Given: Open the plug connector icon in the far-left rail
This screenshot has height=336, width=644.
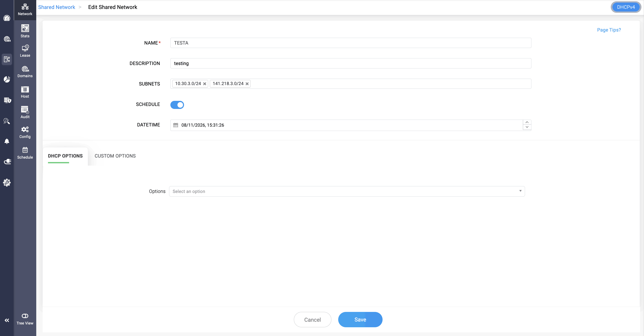Looking at the screenshot, I should pyautogui.click(x=7, y=162).
